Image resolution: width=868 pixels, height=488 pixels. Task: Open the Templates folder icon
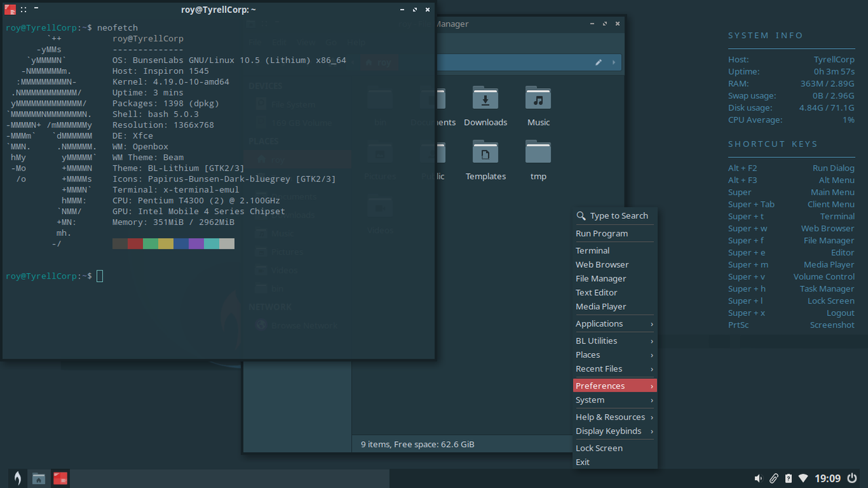[x=486, y=152]
